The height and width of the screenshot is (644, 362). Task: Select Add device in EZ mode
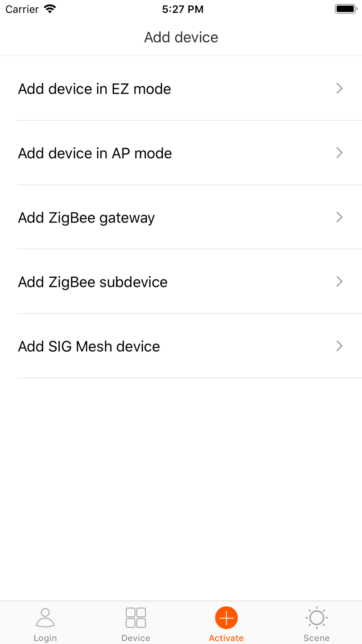tap(181, 88)
